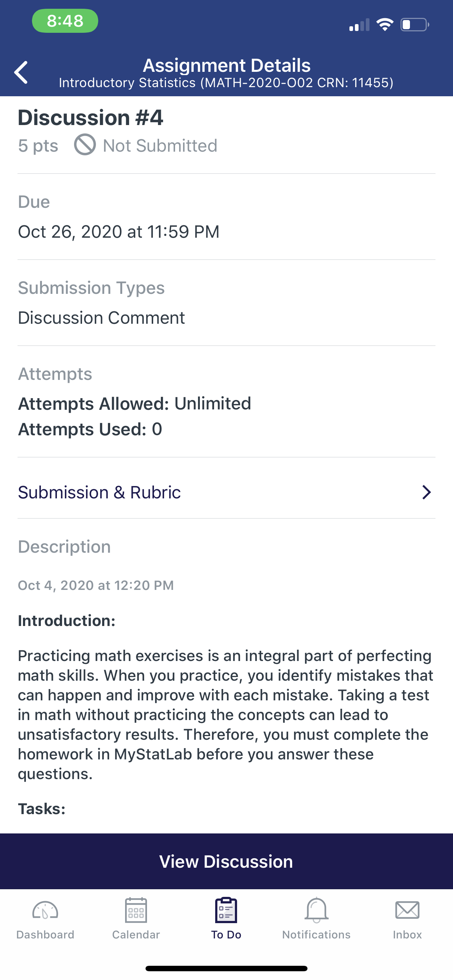Screen dimensions: 453x980
Task: Tap the Oct 26, 2020 due date
Action: [x=119, y=232]
